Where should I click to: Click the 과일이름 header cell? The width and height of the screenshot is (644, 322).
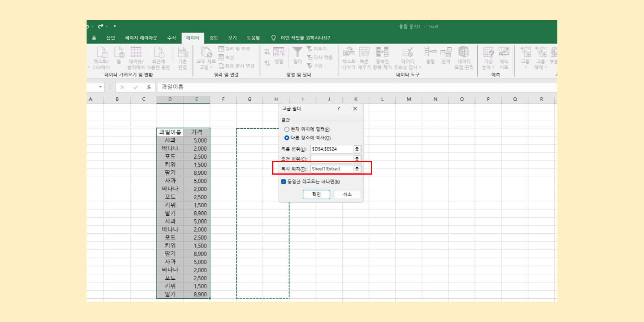170,132
